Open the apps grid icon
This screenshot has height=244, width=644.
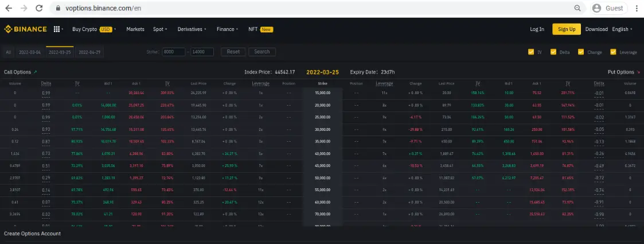[56, 29]
